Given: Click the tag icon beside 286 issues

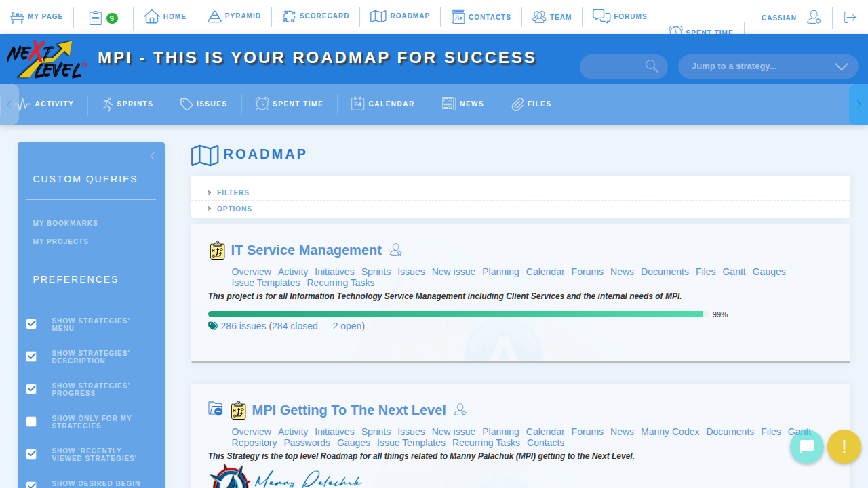Looking at the screenshot, I should 213,326.
